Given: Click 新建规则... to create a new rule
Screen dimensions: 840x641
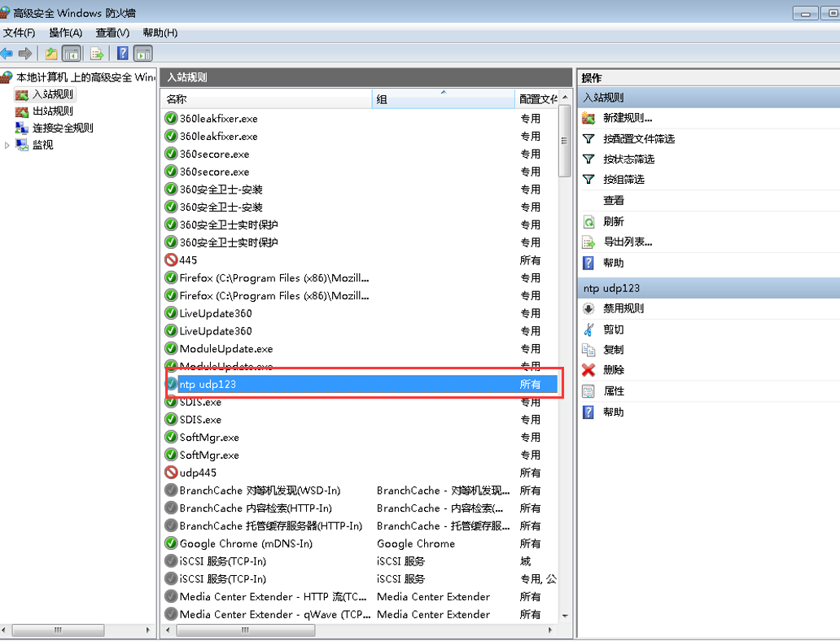Looking at the screenshot, I should coord(627,118).
